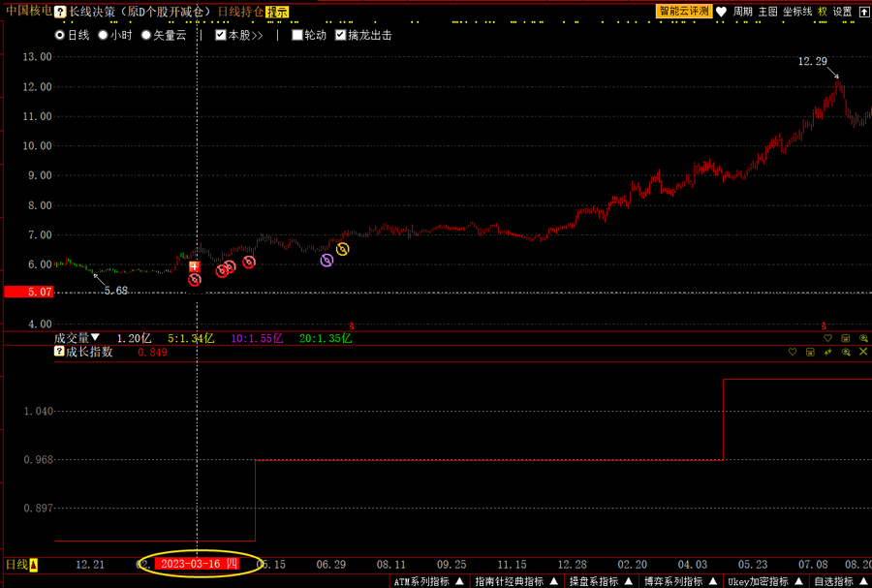Close the 成长指数 indicator panel
Screen dimensions: 872x588
(863, 353)
